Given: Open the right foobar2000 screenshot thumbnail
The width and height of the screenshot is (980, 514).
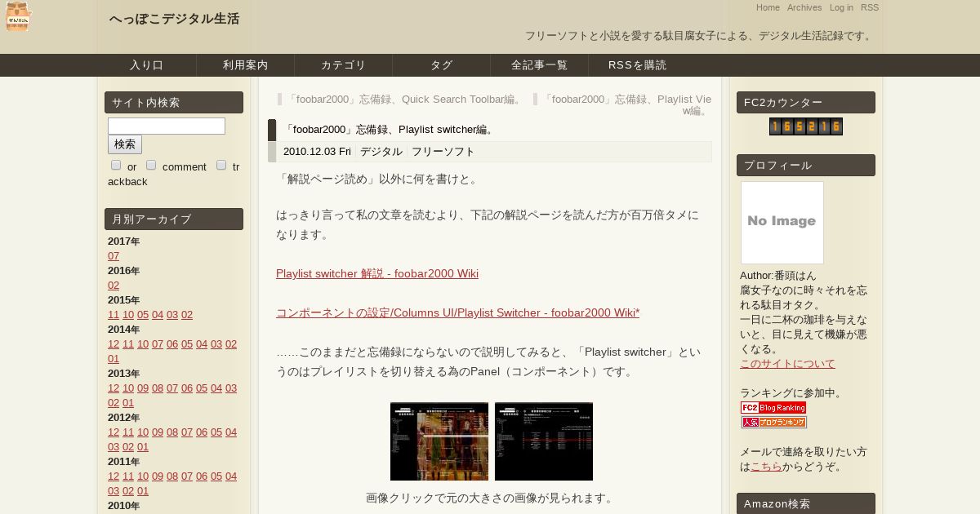Looking at the screenshot, I should click(544, 441).
